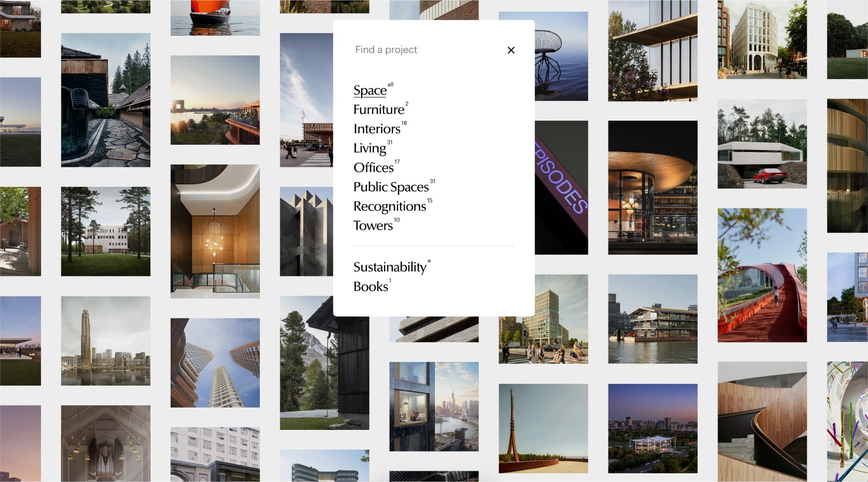This screenshot has width=868, height=482.
Task: Close the Find a project panel
Action: coord(511,50)
